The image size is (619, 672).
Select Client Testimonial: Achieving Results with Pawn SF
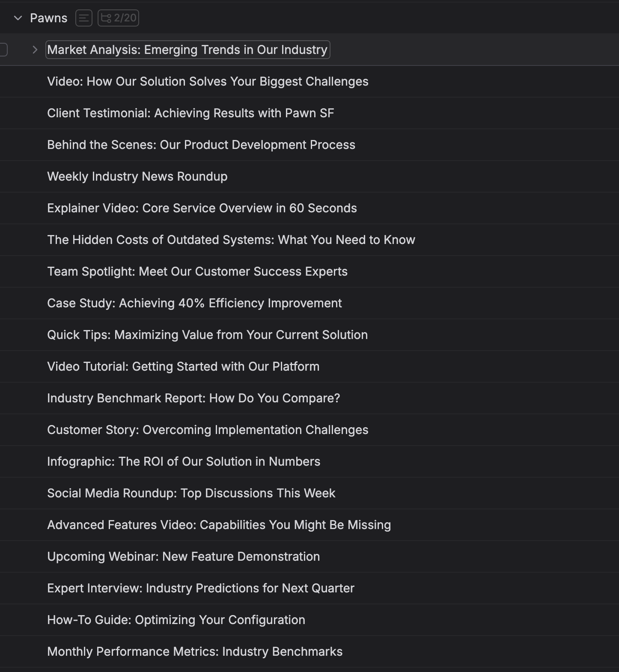pyautogui.click(x=190, y=113)
